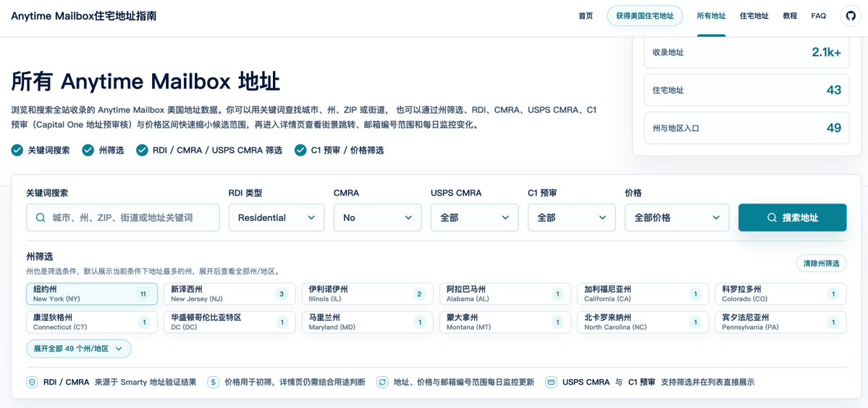Click the 州筛选 section heading
Image resolution: width=868 pixels, height=408 pixels.
pos(39,257)
